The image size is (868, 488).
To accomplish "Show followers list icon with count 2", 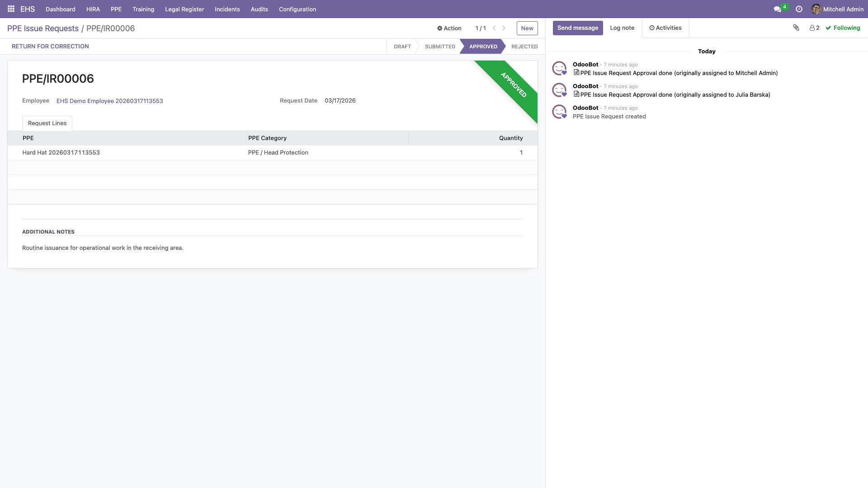I will pyautogui.click(x=814, y=28).
